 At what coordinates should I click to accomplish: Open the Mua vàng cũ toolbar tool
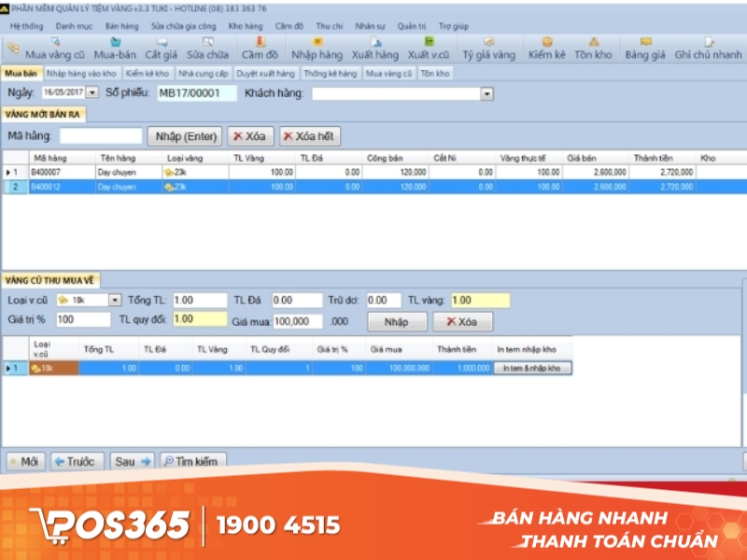[x=53, y=49]
